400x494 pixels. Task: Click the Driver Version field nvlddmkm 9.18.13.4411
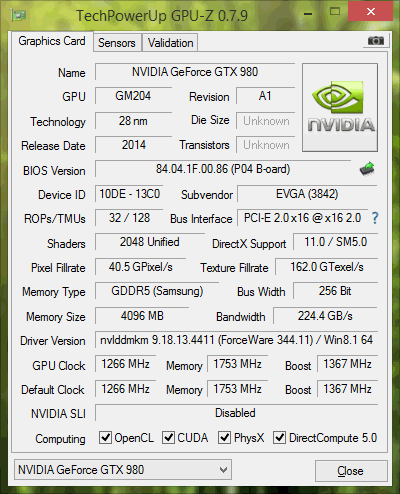point(236,340)
